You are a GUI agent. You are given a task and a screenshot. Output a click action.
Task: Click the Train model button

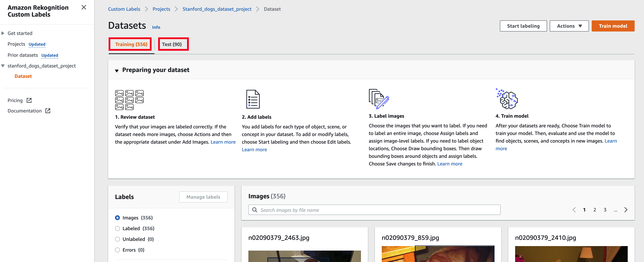pos(613,26)
